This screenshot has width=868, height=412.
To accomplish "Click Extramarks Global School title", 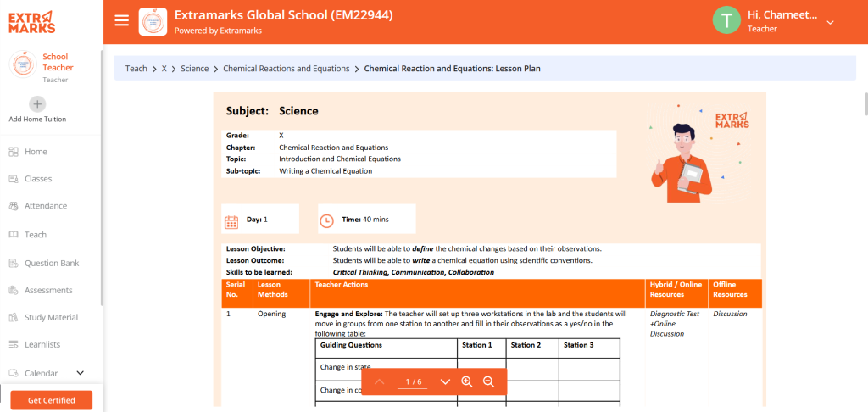I will click(x=283, y=15).
